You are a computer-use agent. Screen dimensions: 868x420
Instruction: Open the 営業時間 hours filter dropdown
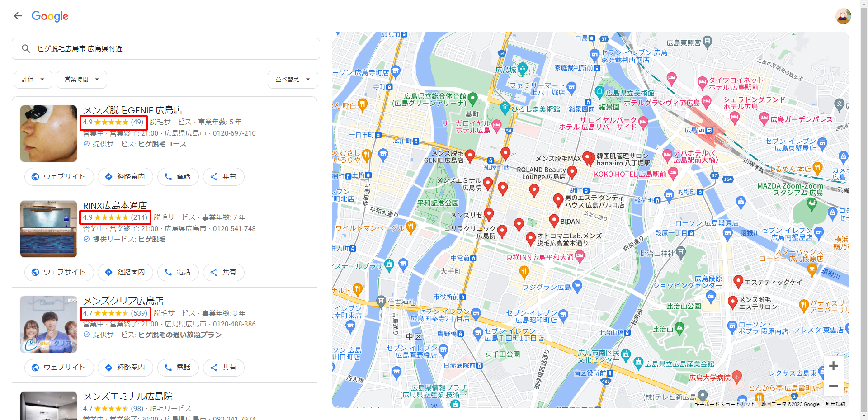coord(81,80)
